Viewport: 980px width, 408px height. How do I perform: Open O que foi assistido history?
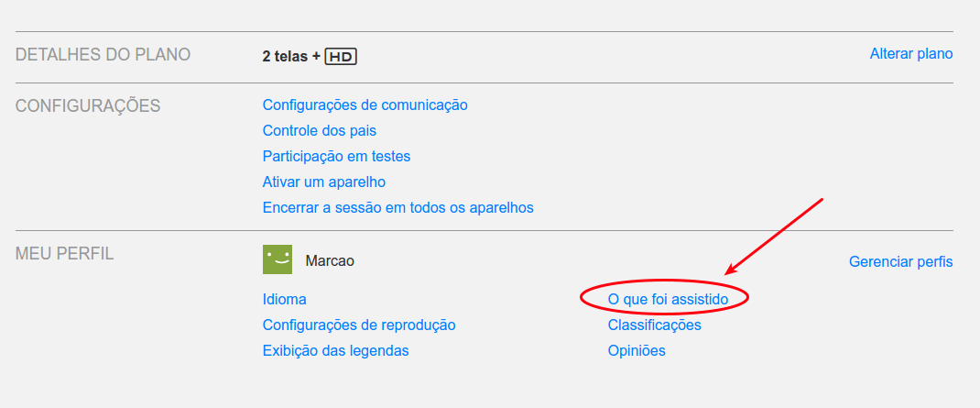[668, 300]
